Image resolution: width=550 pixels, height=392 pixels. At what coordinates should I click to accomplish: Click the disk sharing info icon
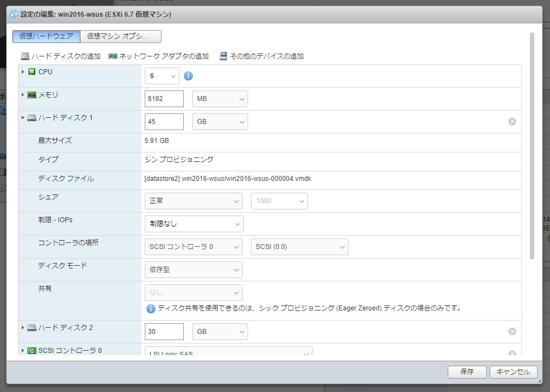(151, 309)
